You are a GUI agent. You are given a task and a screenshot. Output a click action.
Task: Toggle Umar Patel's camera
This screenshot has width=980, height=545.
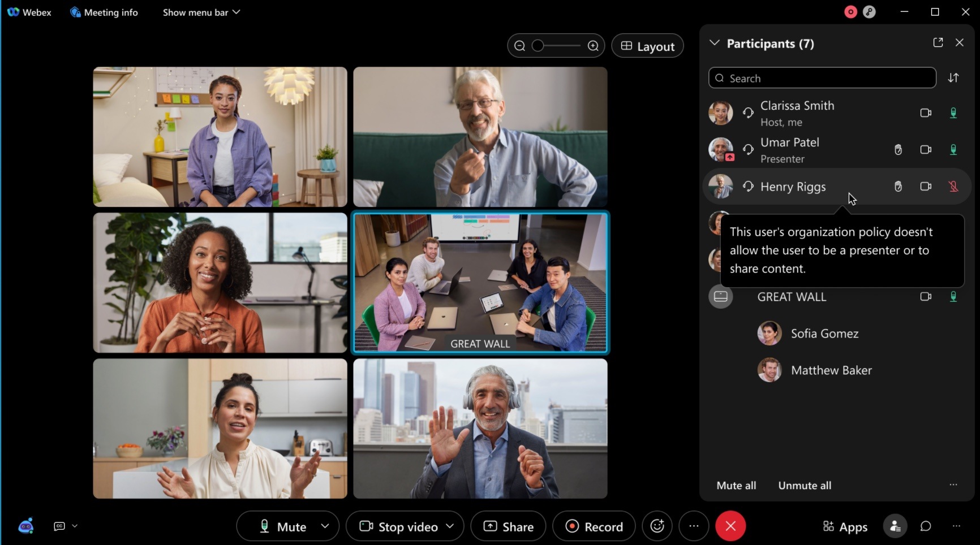click(926, 149)
